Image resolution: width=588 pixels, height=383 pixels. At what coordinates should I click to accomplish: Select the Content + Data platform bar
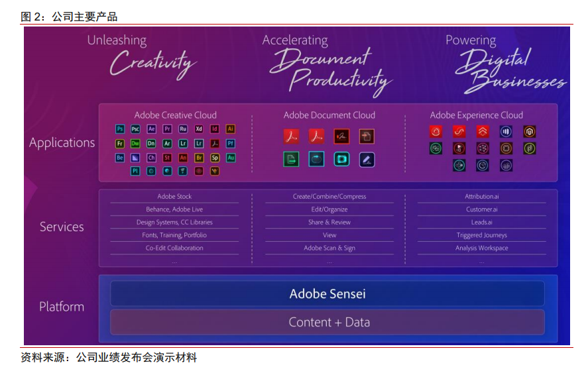(327, 322)
